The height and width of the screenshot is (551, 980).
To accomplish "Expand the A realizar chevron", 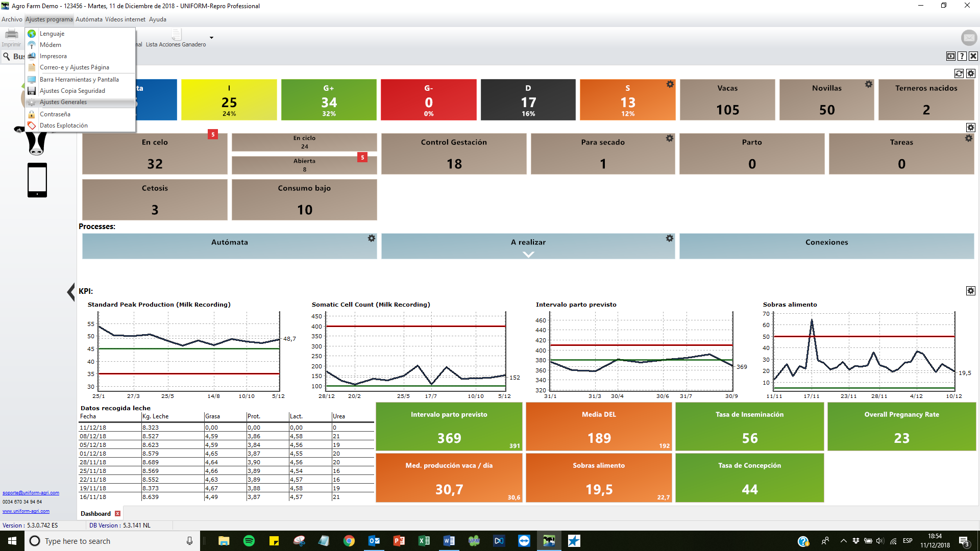I will pyautogui.click(x=528, y=255).
